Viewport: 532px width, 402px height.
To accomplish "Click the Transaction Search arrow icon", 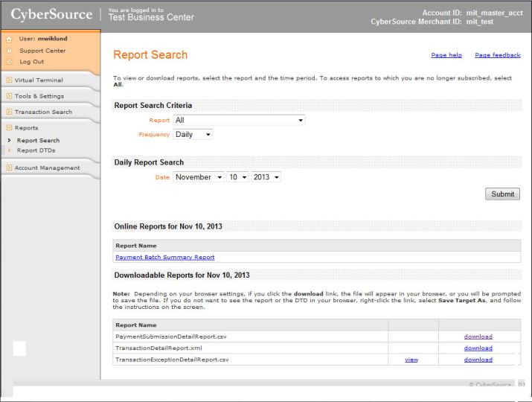I will [x=9, y=112].
